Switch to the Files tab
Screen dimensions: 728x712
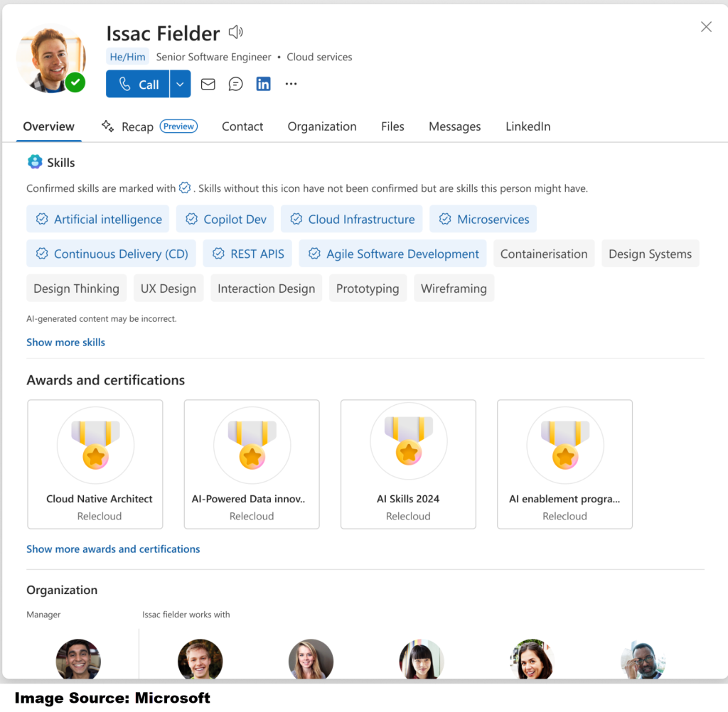[x=392, y=126]
